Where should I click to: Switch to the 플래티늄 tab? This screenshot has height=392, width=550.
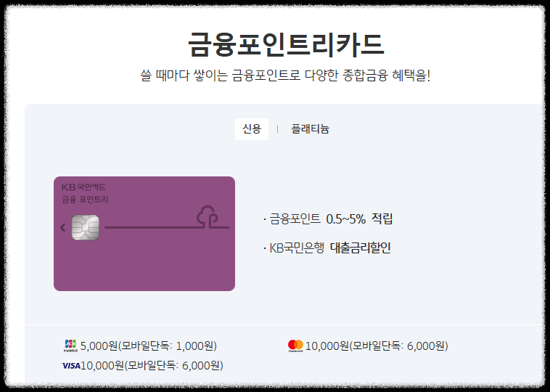pos(310,129)
